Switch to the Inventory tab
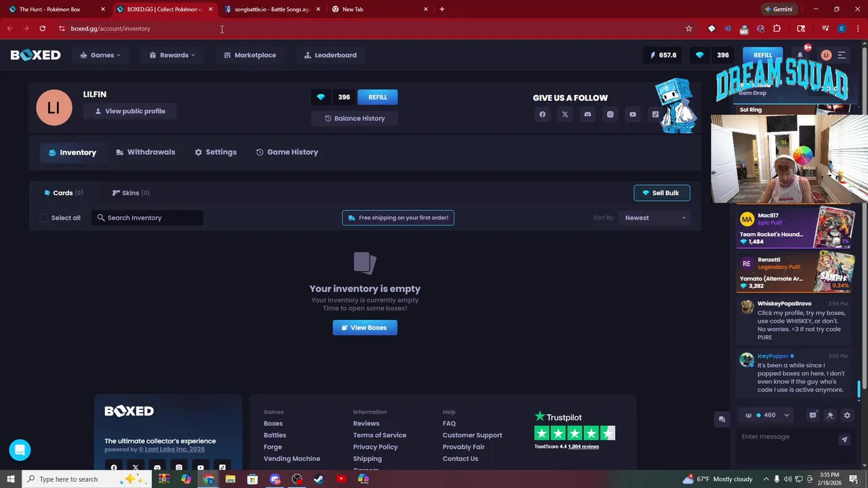 click(73, 152)
